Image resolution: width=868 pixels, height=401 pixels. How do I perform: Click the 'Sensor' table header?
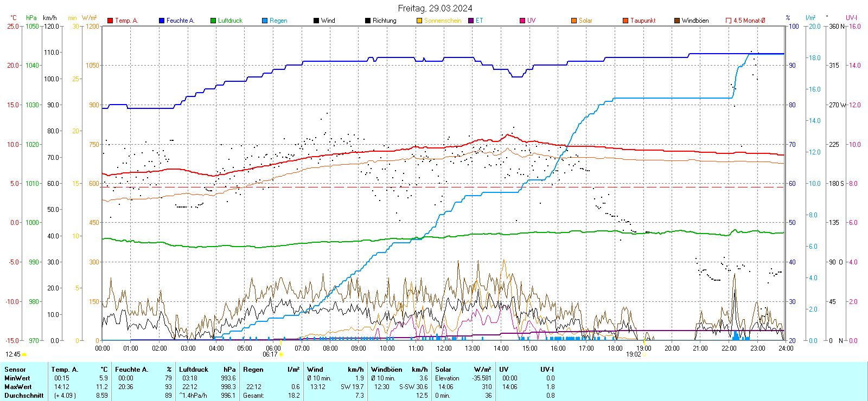pos(15,370)
